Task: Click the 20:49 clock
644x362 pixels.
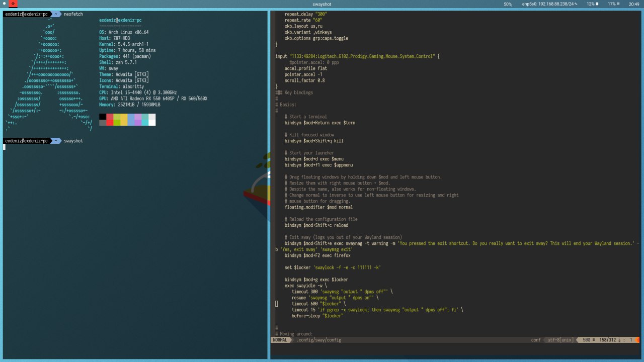Action: 634,4
